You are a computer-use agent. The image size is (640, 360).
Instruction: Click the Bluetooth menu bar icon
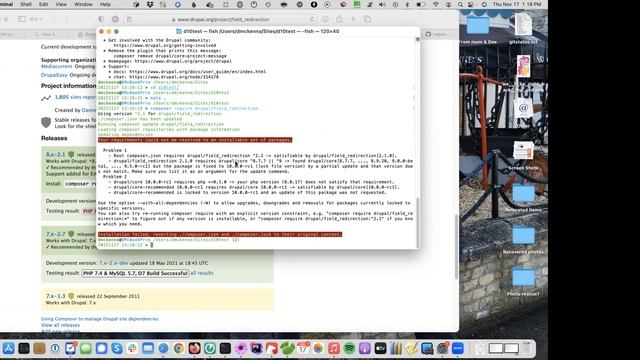coord(407,4)
